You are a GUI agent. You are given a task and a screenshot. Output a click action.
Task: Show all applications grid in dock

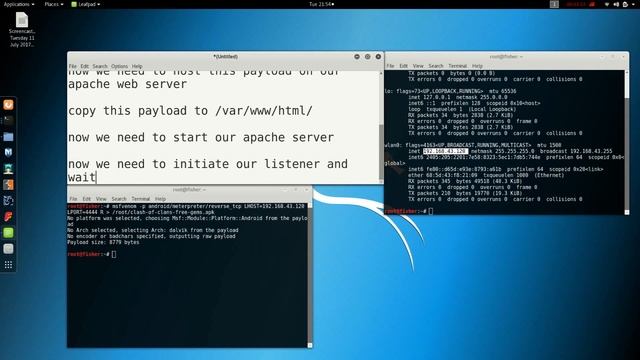point(8,265)
